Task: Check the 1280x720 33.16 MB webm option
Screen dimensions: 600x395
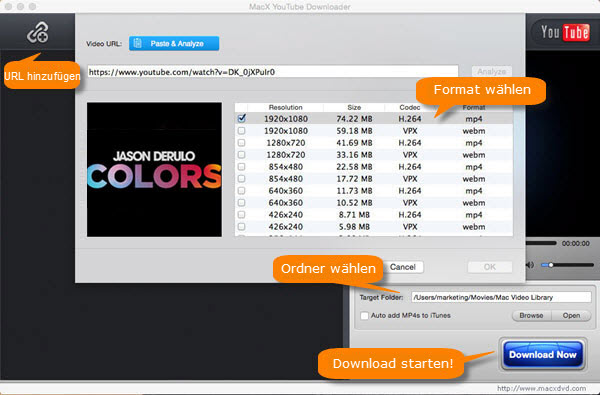Action: click(x=241, y=155)
